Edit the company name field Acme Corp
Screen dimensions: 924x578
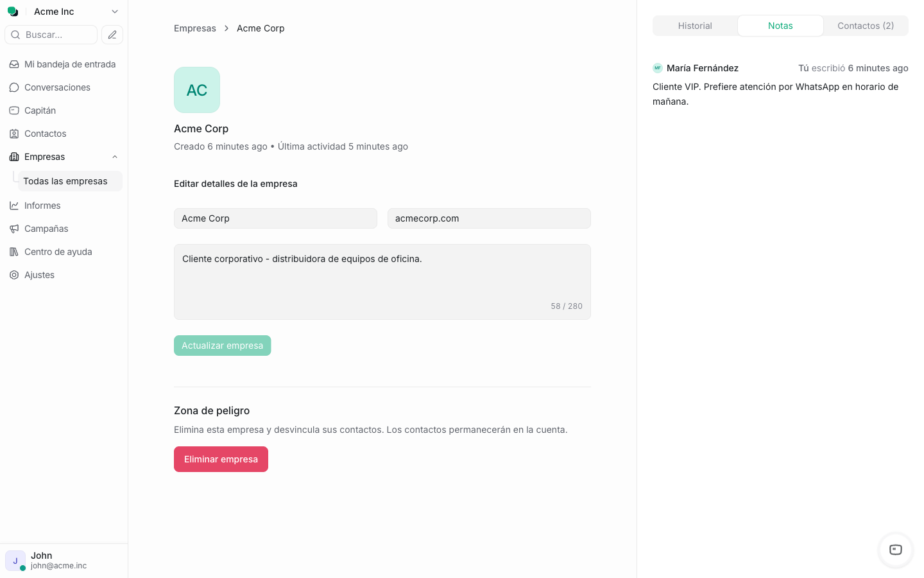275,218
